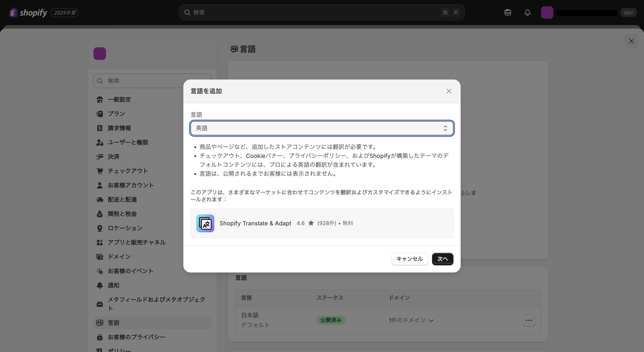Click the メタフィールド icon in the sidebar

(x=100, y=304)
